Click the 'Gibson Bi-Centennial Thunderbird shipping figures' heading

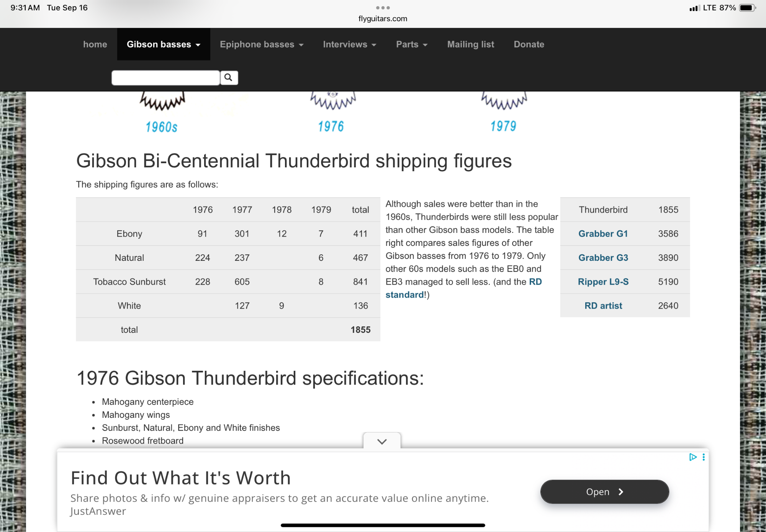pyautogui.click(x=294, y=161)
